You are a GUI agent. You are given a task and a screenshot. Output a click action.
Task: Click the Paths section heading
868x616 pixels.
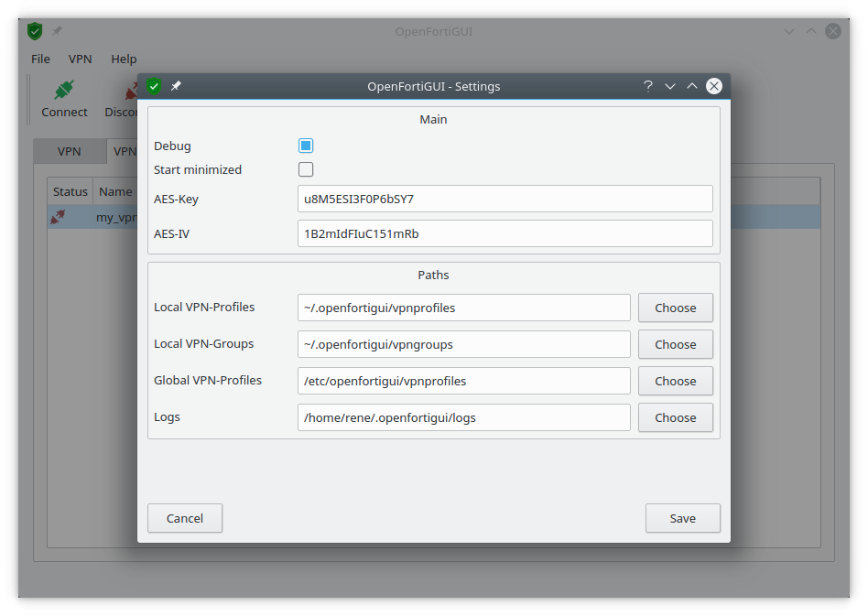(433, 276)
